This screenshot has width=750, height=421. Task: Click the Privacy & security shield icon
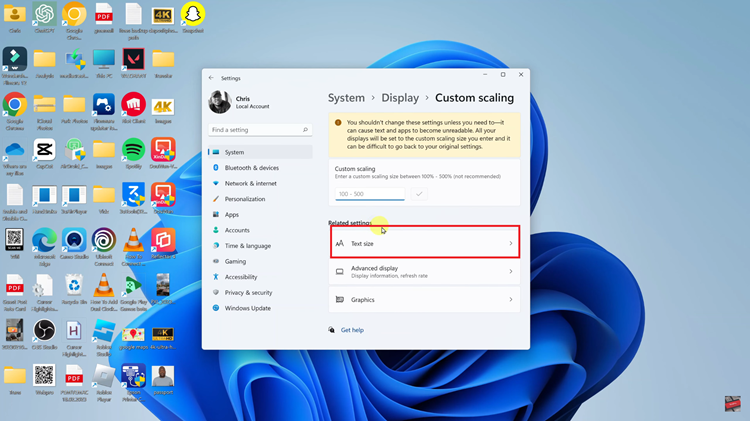216,292
